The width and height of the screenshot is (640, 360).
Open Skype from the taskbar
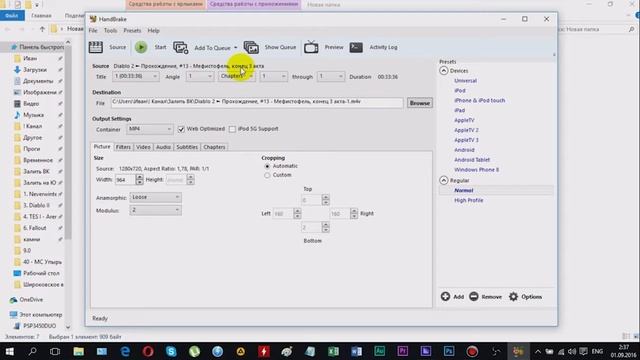pyautogui.click(x=171, y=351)
